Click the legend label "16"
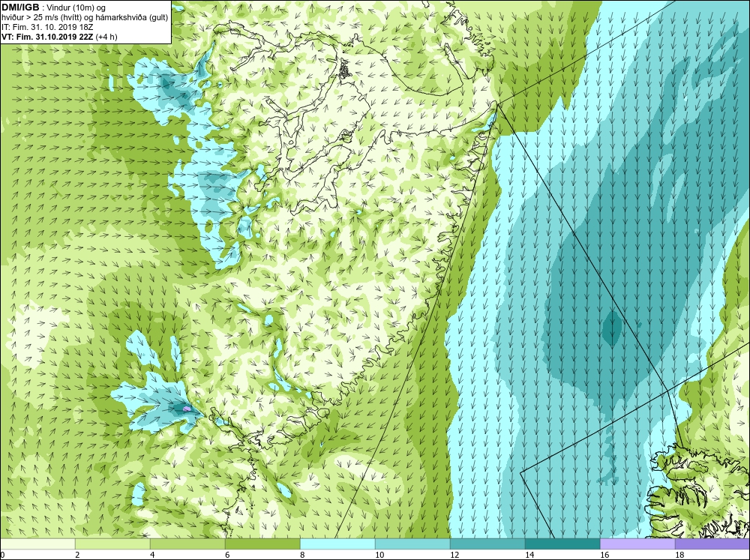Viewport: 750px width, 560px height. coord(604,555)
